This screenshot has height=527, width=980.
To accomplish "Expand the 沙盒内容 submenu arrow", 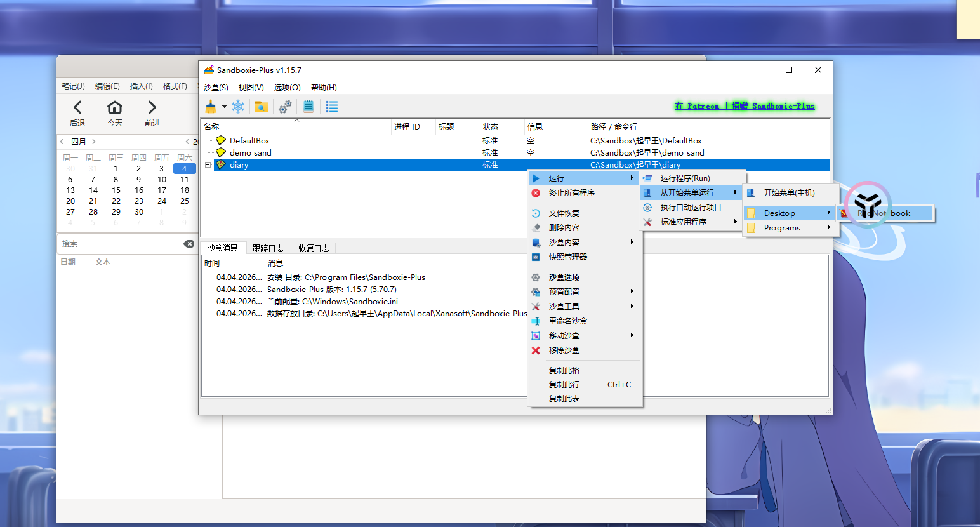I will point(632,242).
